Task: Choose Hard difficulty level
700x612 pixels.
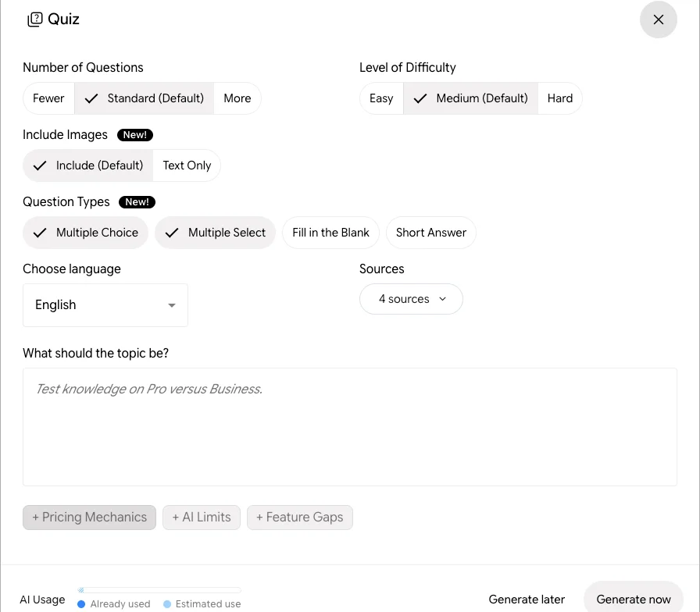Action: coord(560,98)
